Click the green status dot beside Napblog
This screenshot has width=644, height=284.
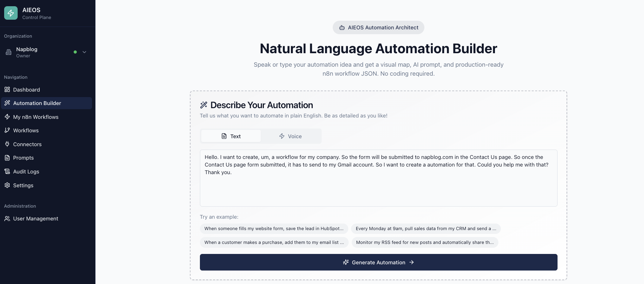point(75,52)
